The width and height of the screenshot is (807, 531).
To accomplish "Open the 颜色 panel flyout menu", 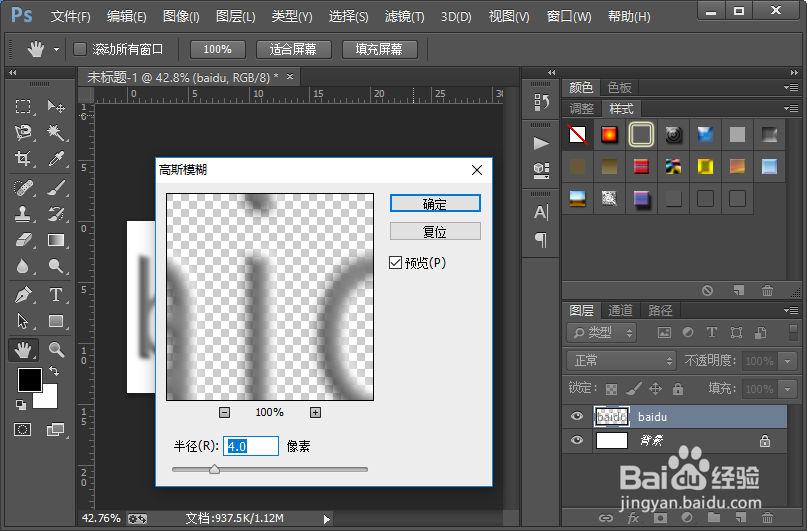I will pos(791,87).
